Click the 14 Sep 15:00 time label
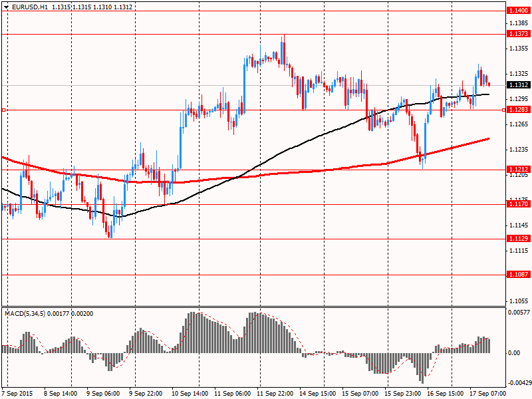 (318, 394)
